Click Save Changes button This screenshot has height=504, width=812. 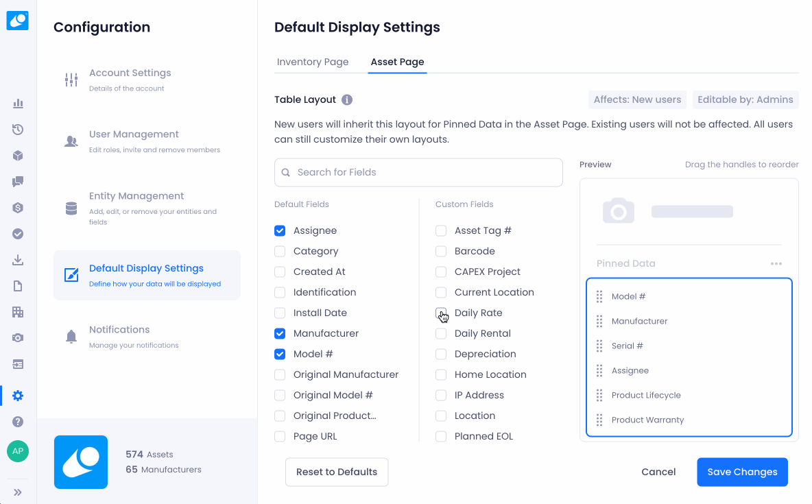tap(742, 472)
